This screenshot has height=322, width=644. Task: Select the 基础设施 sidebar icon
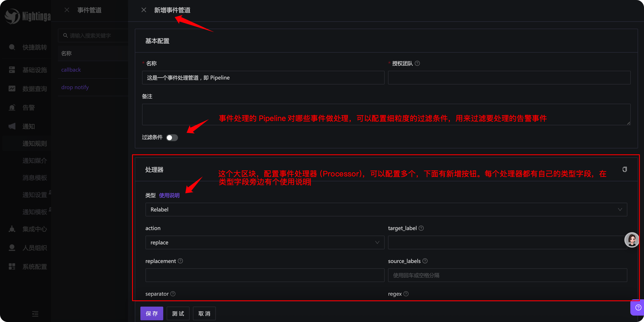[x=12, y=70]
